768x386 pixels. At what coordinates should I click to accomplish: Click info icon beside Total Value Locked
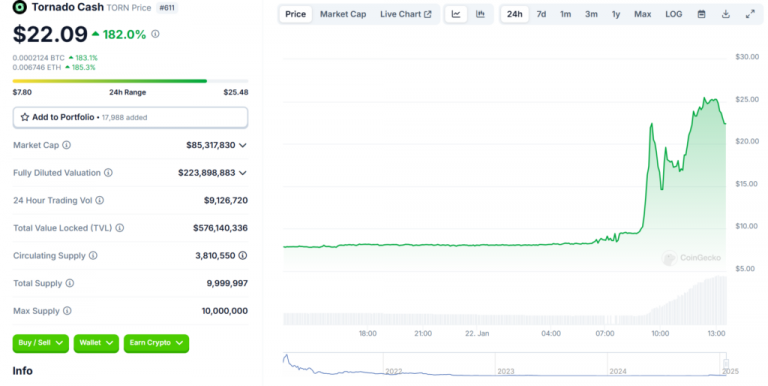click(x=120, y=228)
